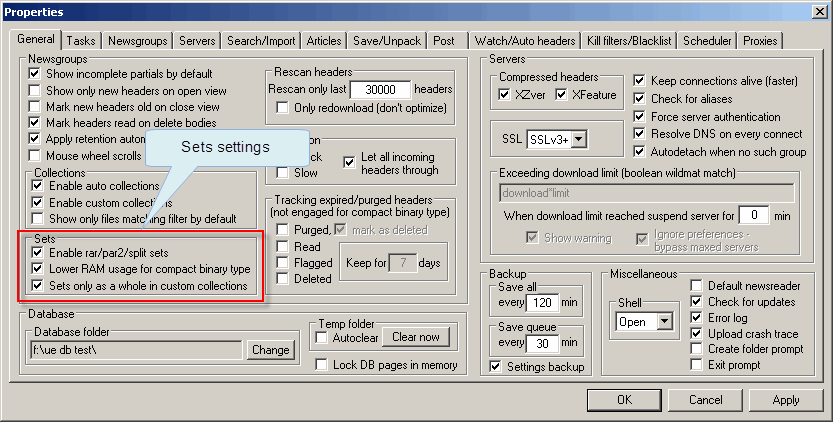Toggle the XZver compressed headers checkbox
The height and width of the screenshot is (422, 833).
pyautogui.click(x=505, y=94)
